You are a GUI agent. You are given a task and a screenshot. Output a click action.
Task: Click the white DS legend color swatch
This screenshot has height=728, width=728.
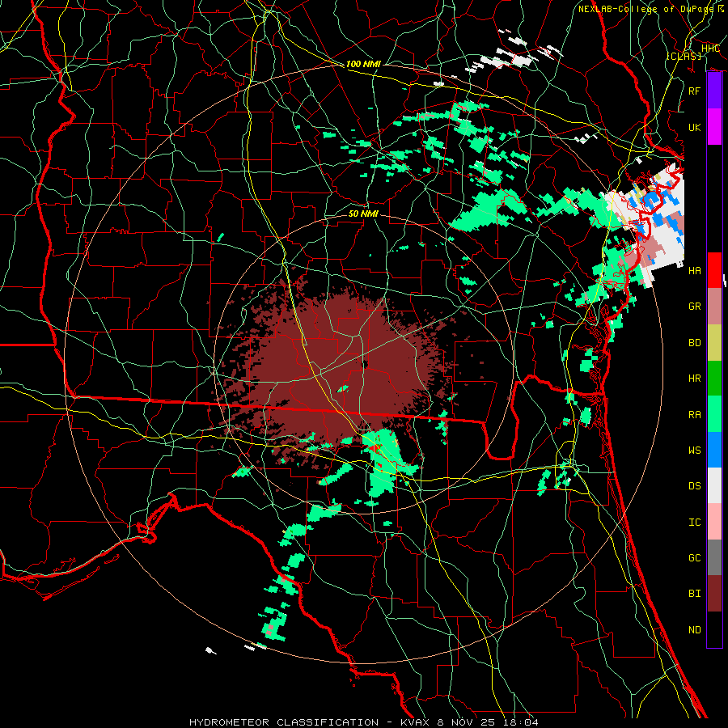click(714, 485)
